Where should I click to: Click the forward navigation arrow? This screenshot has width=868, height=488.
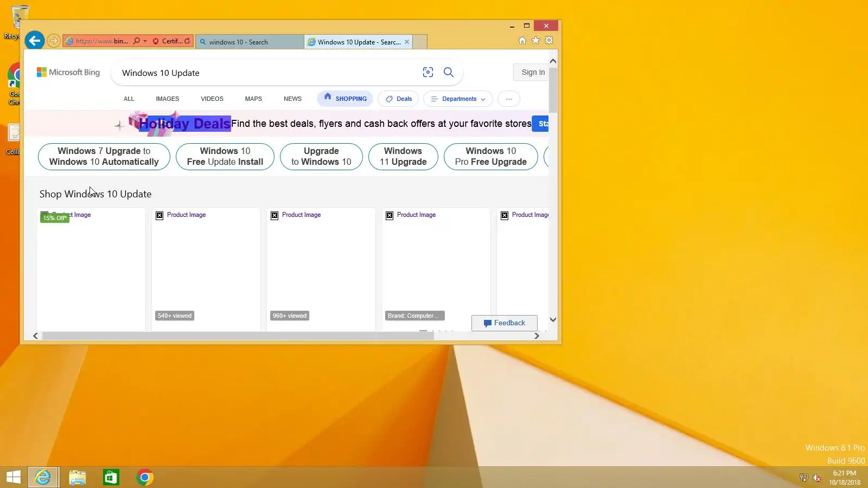click(53, 41)
